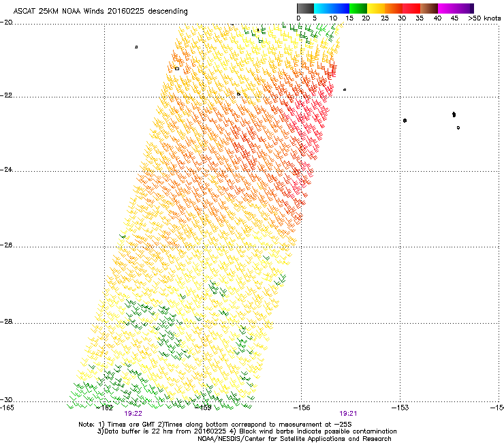Click the legend label '35'

[x=420, y=18]
